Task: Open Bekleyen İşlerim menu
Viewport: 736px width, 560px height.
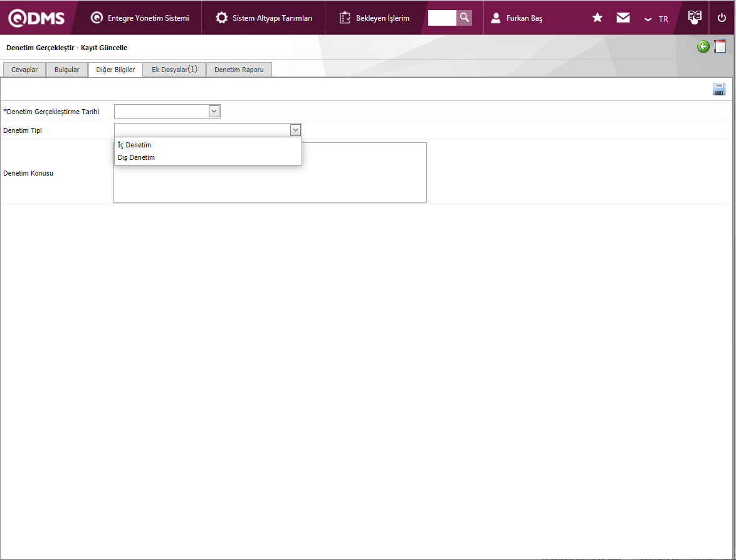Action: [375, 18]
